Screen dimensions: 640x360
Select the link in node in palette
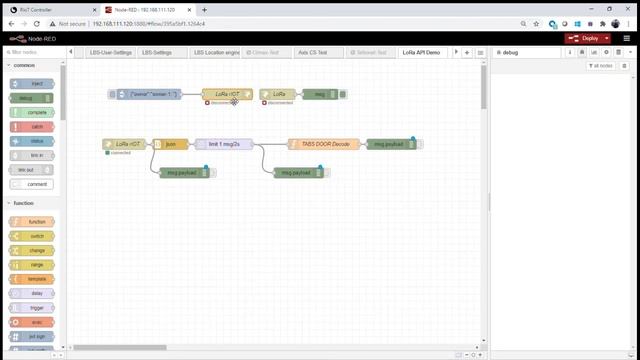[x=32, y=156]
